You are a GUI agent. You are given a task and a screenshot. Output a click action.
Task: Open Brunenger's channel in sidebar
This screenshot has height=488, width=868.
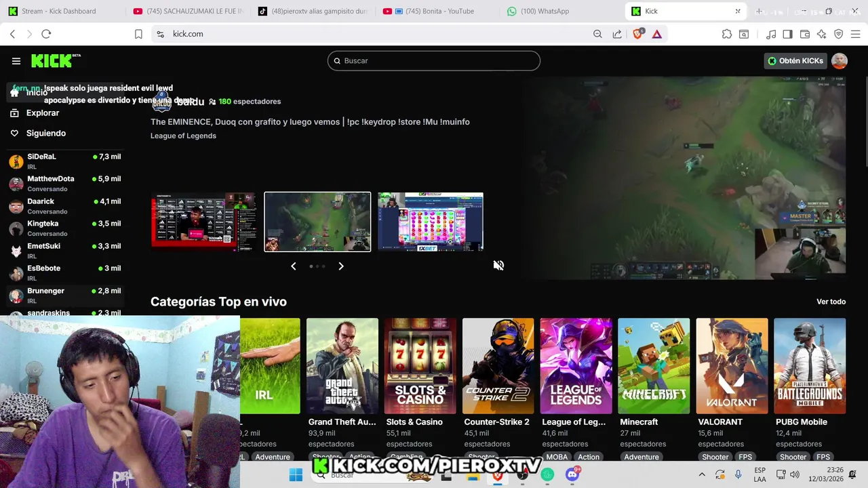(64, 296)
